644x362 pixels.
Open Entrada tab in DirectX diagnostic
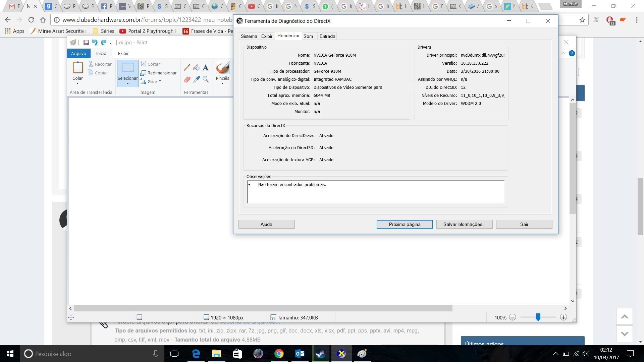pyautogui.click(x=327, y=36)
